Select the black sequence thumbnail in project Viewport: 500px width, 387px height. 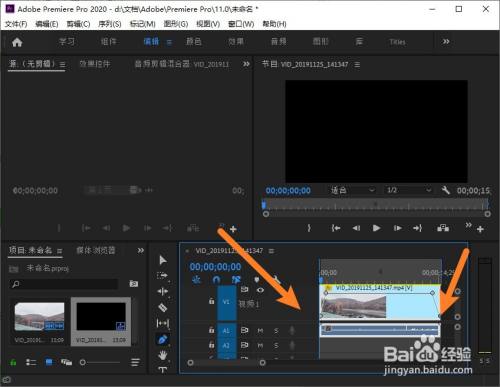[x=101, y=316]
